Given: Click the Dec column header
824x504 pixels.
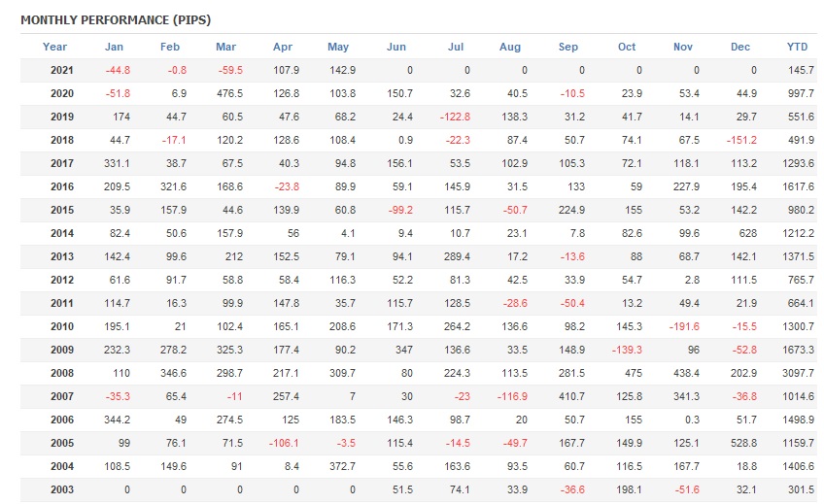Looking at the screenshot, I should tap(740, 47).
